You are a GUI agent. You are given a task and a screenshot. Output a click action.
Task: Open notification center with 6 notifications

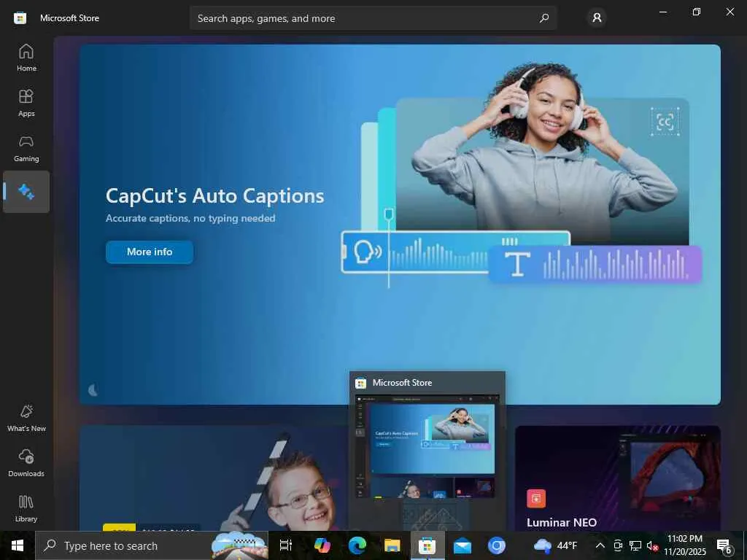pos(724,545)
